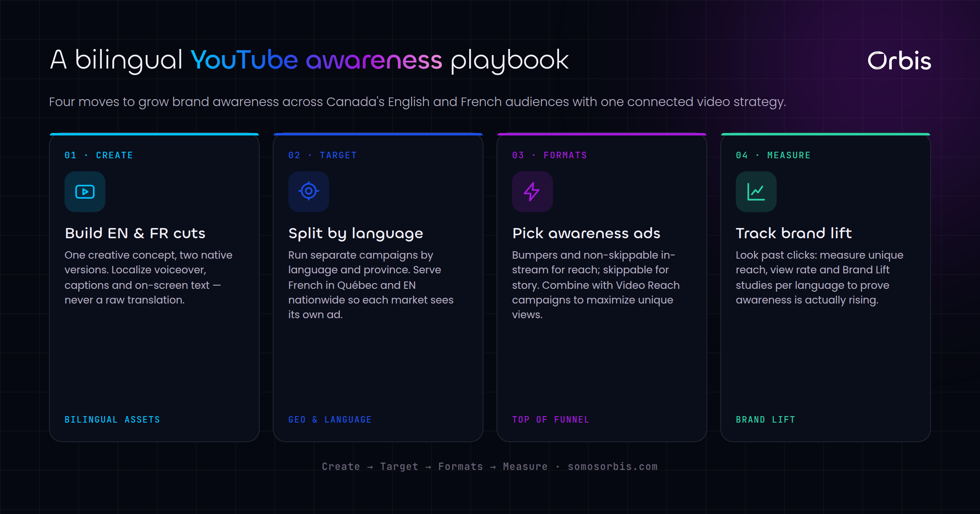Screen dimensions: 980x514
Task: Click the video play icon in the Create card
Action: point(85,192)
